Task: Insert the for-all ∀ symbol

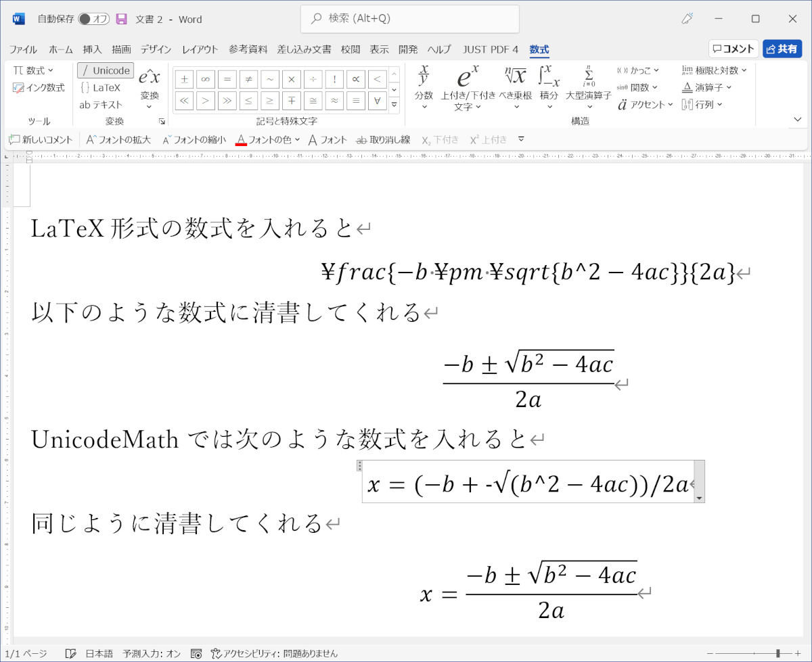Action: [x=377, y=101]
